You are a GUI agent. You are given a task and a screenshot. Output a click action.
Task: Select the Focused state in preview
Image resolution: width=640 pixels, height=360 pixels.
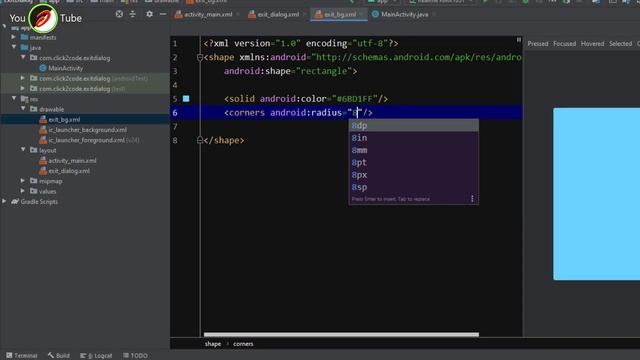tap(564, 44)
